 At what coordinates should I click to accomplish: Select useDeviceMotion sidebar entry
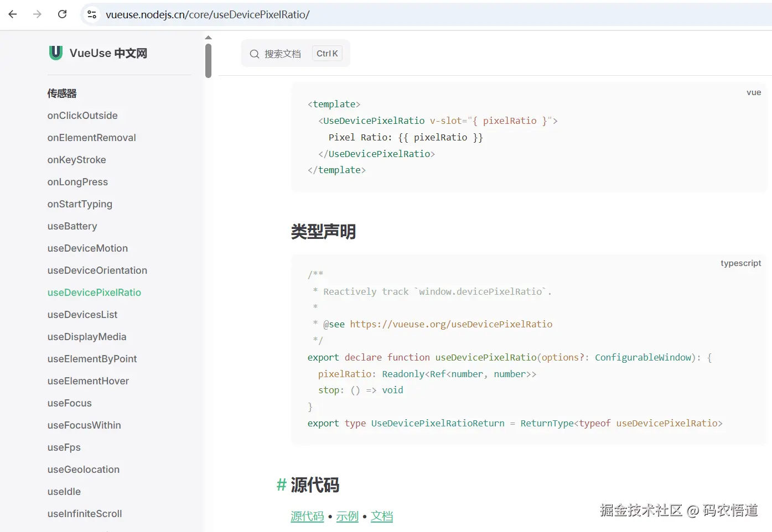(x=87, y=248)
